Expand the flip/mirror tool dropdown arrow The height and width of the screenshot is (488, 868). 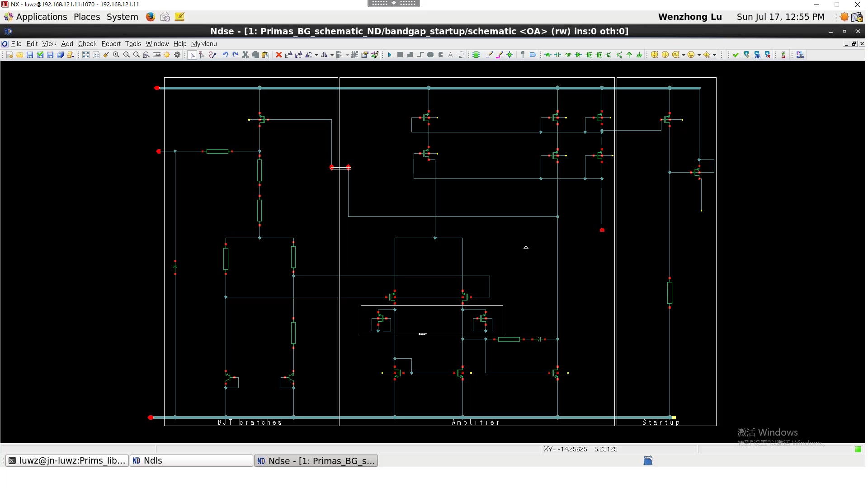click(x=332, y=55)
